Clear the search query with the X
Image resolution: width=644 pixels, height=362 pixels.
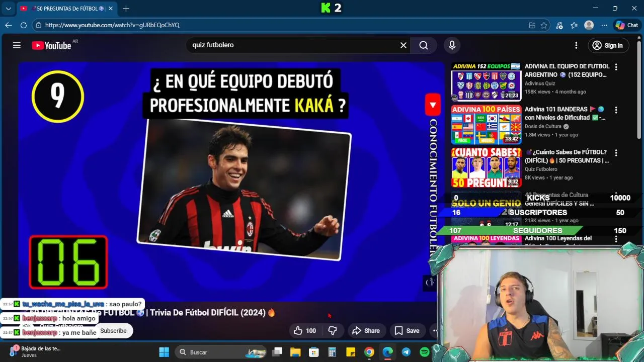404,45
